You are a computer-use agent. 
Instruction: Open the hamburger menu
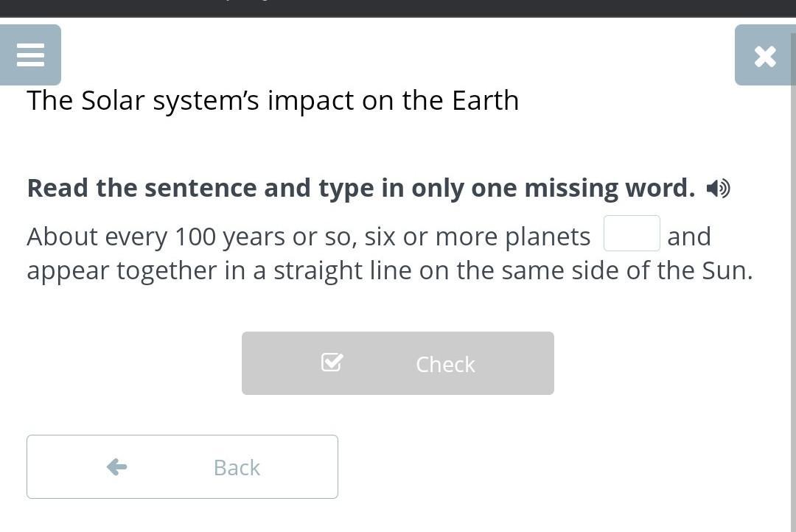click(x=30, y=55)
